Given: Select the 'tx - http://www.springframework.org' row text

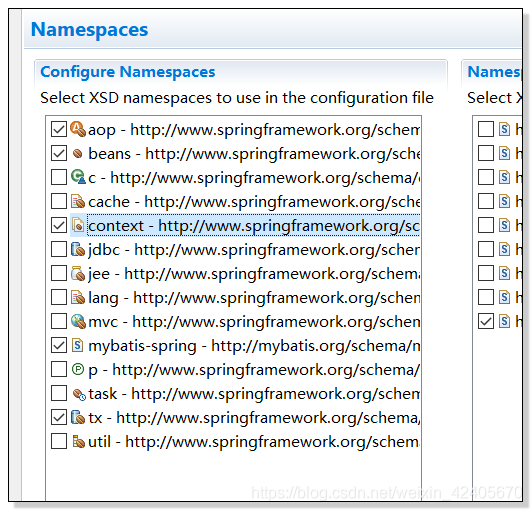Looking at the screenshot, I should point(254,418).
